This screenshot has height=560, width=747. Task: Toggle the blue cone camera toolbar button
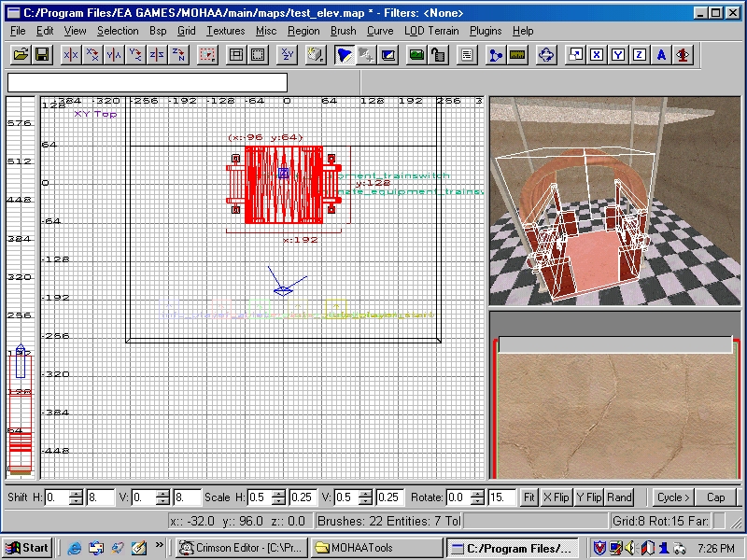pyautogui.click(x=345, y=55)
